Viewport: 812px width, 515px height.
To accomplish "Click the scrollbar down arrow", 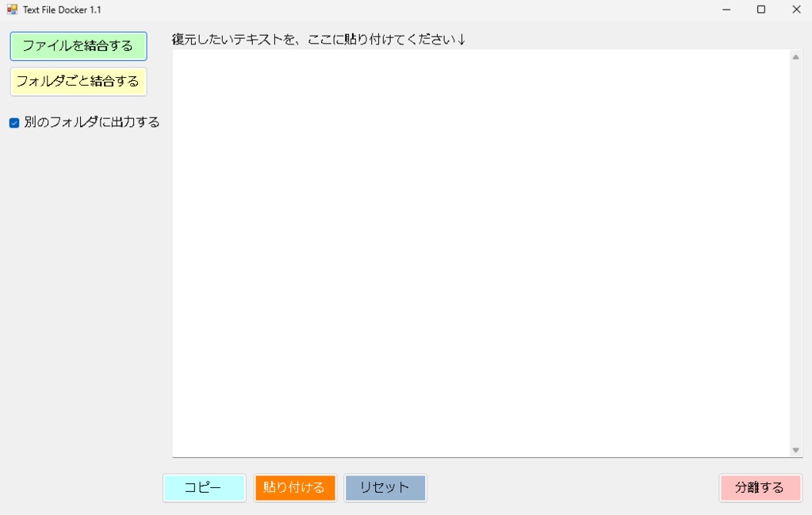I will 796,449.
